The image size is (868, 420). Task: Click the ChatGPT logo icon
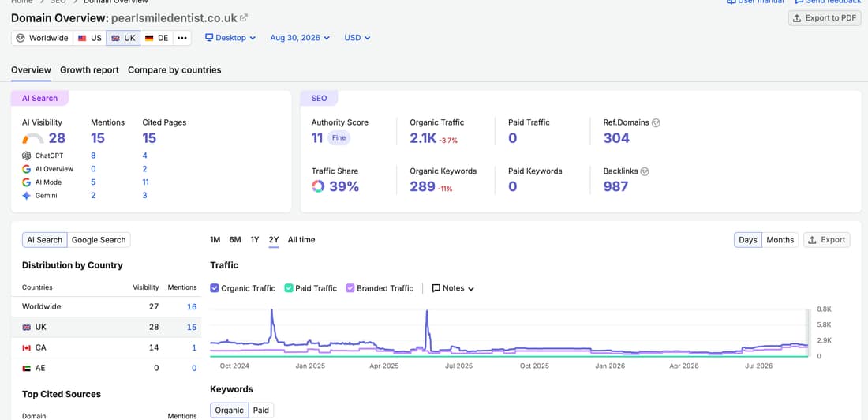pyautogui.click(x=27, y=156)
